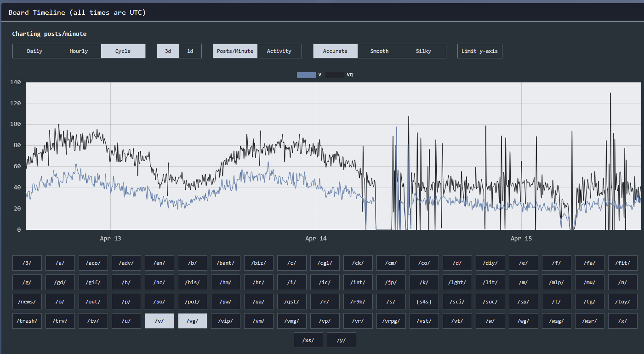The height and width of the screenshot is (354, 644).
Task: Toggle the /qst/ board
Action: 292,302
